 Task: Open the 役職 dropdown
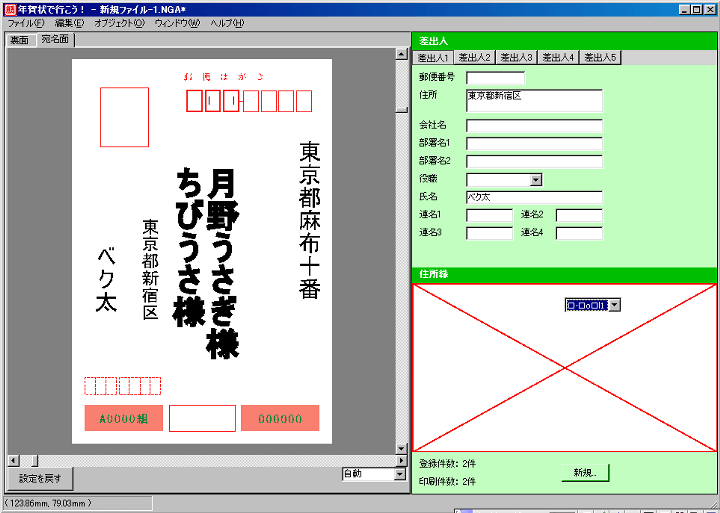coord(536,180)
